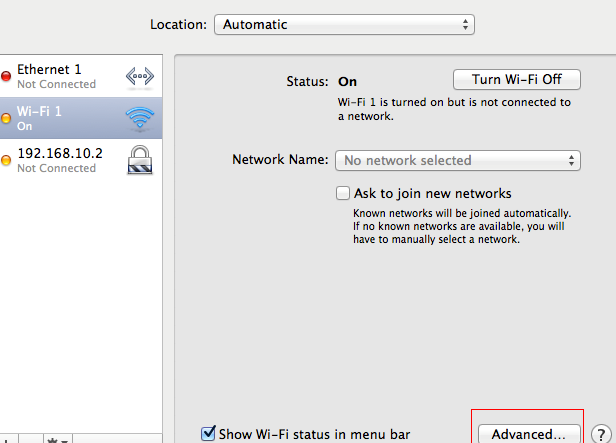The height and width of the screenshot is (443, 616).
Task: Click the yellow status dot beside 192.168.10.2
Action: coord(6,160)
